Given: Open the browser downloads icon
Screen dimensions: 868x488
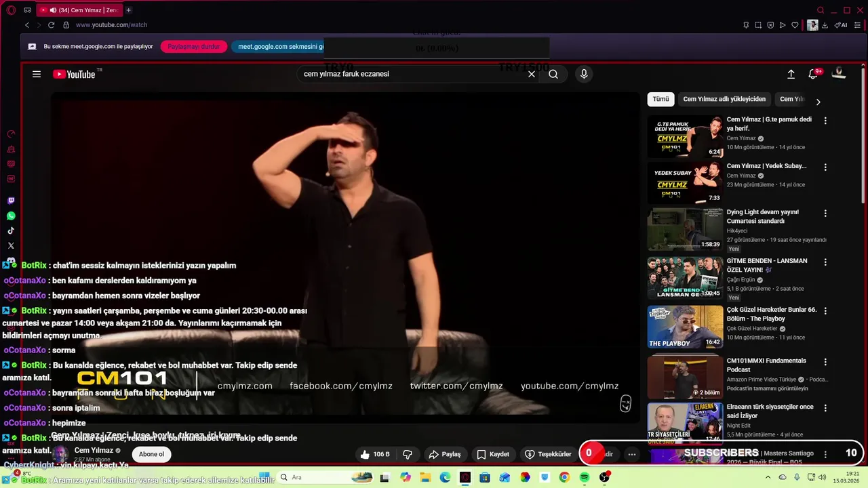Looking at the screenshot, I should [x=825, y=25].
